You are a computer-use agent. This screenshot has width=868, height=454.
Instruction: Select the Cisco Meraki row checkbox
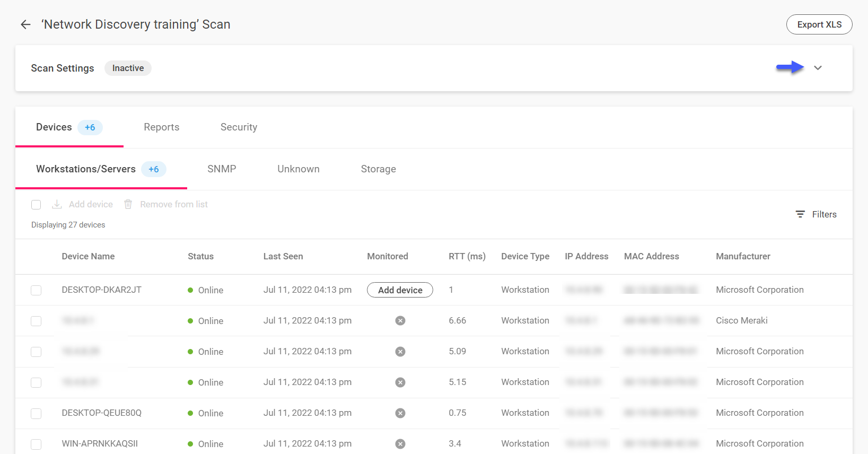pyautogui.click(x=36, y=321)
